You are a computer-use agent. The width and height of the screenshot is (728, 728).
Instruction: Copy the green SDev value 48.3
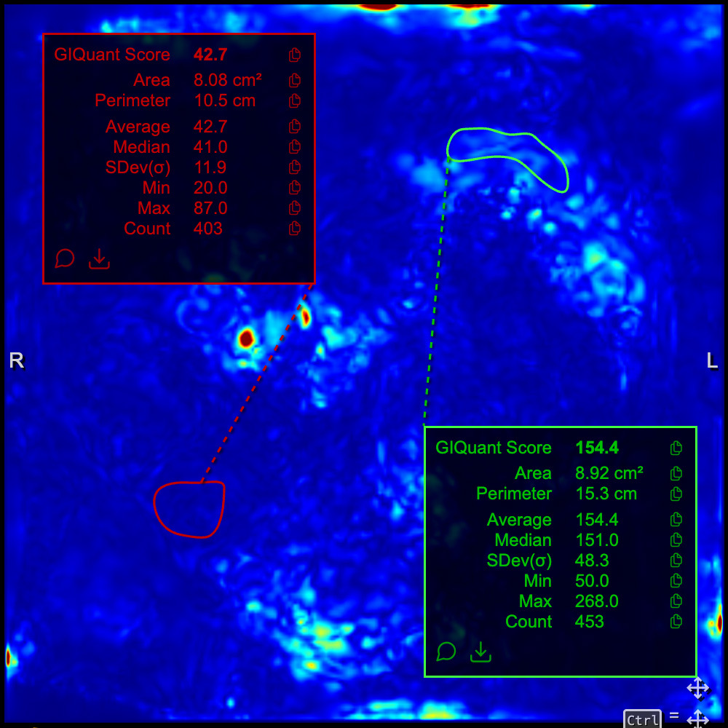(676, 561)
